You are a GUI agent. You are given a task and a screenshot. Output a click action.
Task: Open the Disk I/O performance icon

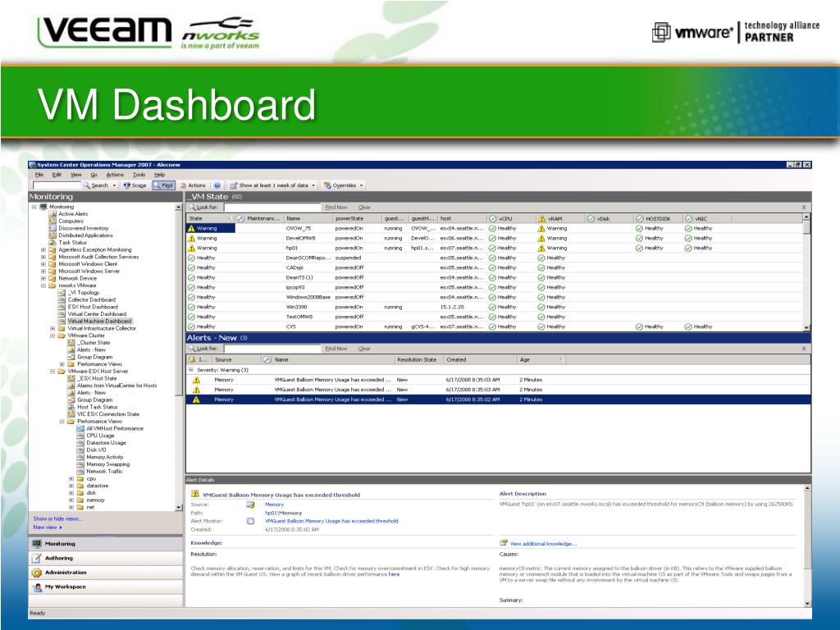coord(80,450)
